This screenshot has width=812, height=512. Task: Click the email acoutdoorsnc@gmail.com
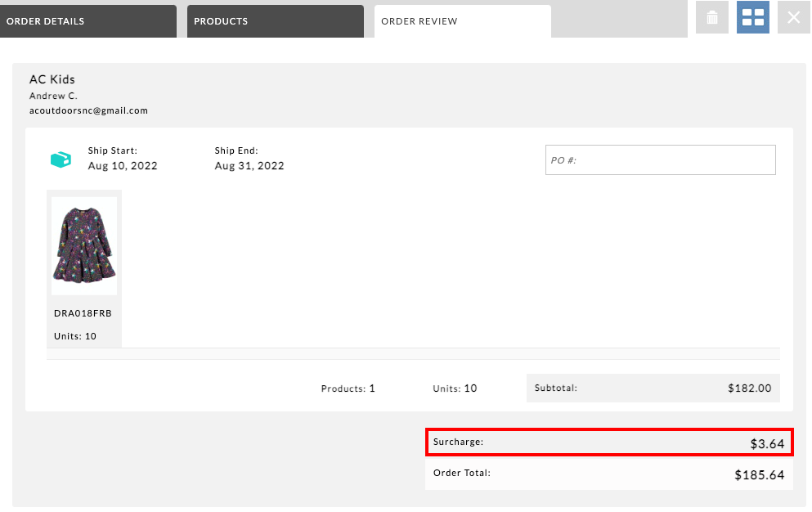[88, 110]
